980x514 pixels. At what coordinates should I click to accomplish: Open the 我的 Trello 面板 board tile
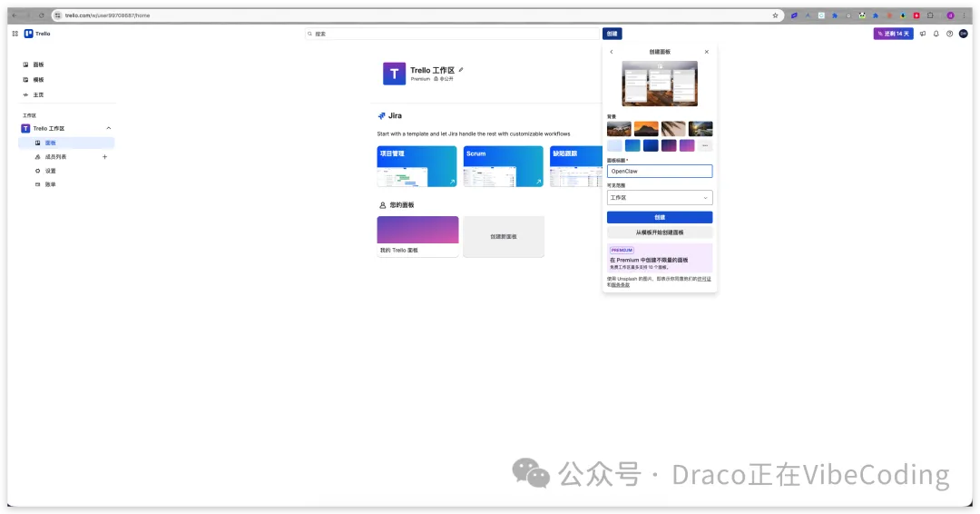tap(417, 236)
